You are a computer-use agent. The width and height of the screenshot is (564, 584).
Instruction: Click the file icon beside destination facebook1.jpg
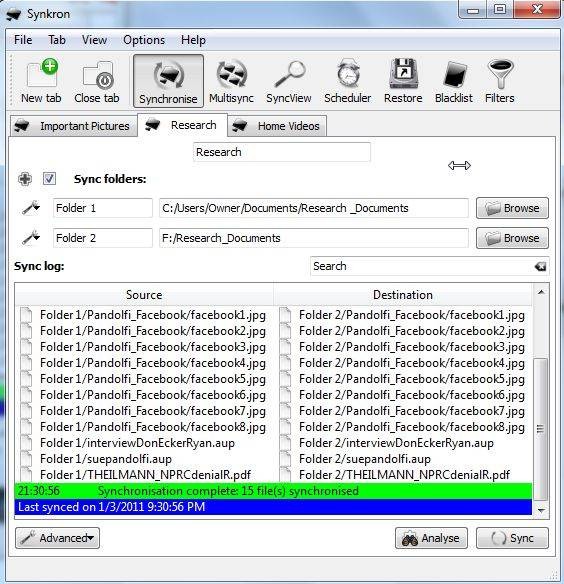(x=285, y=315)
